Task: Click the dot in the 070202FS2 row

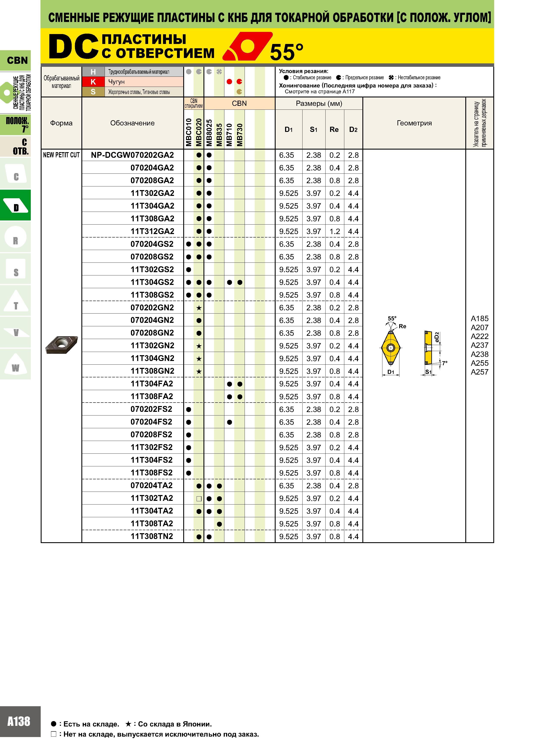Action: tap(189, 410)
